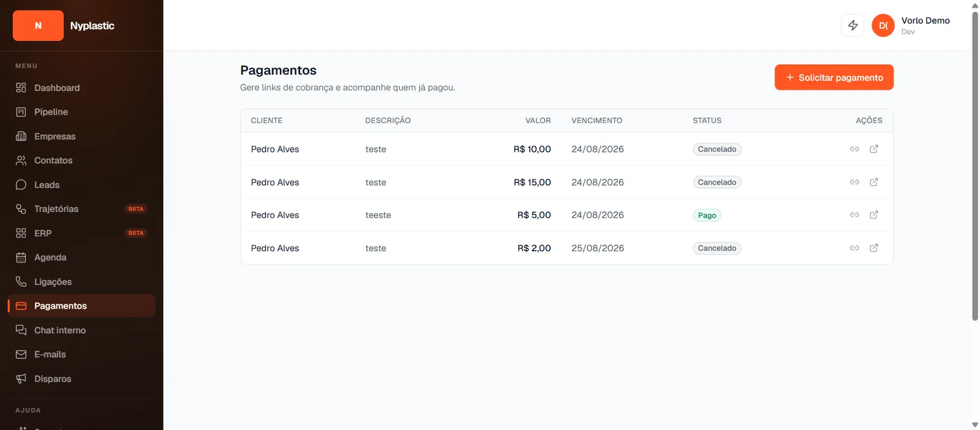Click the AÇÕES column header
This screenshot has width=980, height=430.
tap(869, 121)
